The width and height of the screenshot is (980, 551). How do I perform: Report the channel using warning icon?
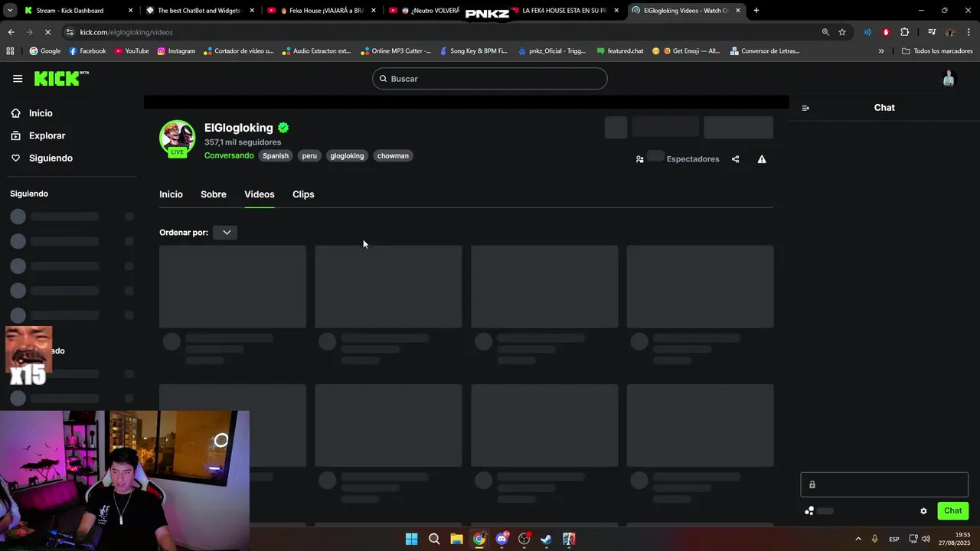point(762,159)
